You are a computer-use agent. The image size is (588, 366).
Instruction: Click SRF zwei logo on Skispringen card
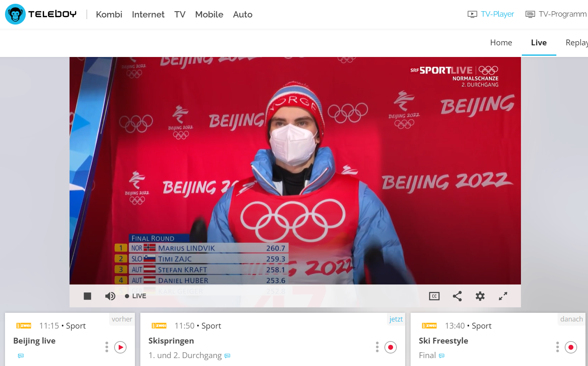[159, 326]
